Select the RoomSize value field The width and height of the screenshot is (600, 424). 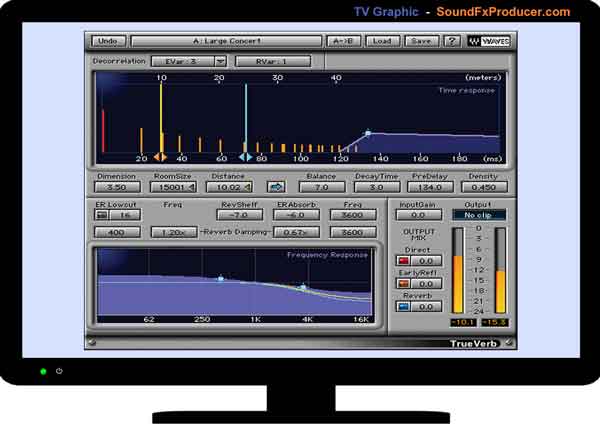(173, 187)
